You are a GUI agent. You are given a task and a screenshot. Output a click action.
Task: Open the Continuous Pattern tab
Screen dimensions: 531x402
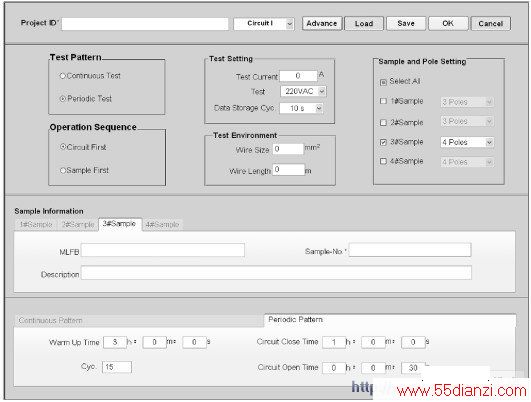click(139, 320)
